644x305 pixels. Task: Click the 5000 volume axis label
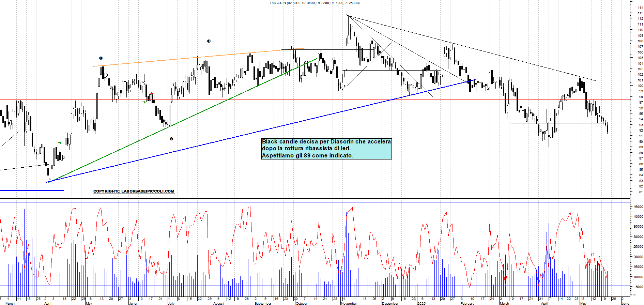tap(639, 287)
